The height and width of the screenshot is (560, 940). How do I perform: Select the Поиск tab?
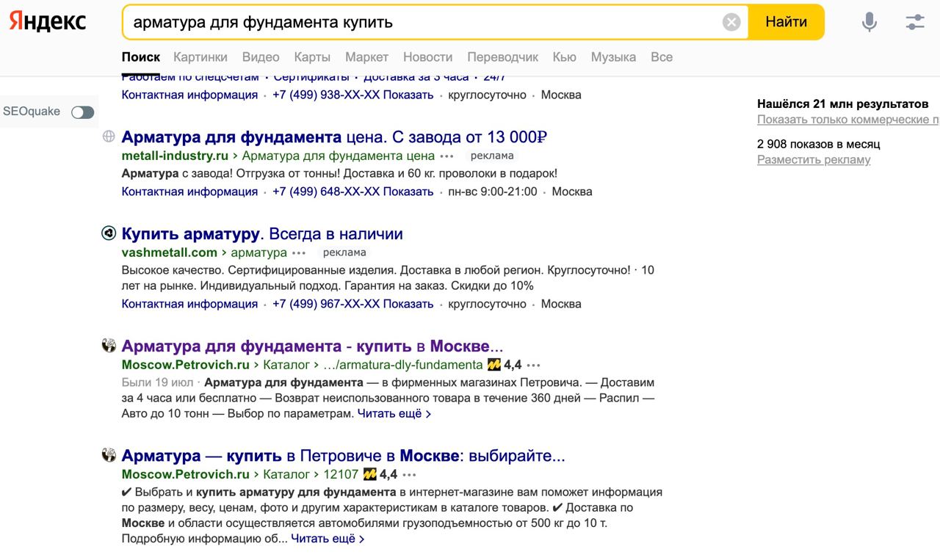[141, 57]
